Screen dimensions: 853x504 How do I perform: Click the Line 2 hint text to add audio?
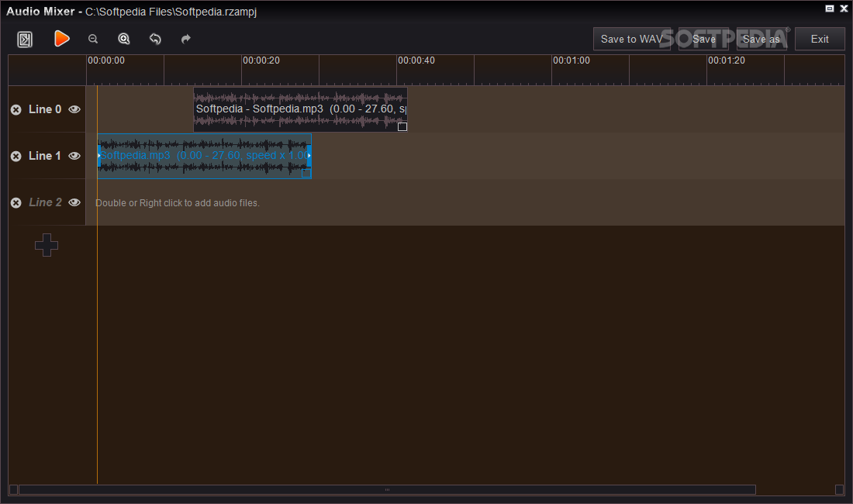(x=178, y=203)
